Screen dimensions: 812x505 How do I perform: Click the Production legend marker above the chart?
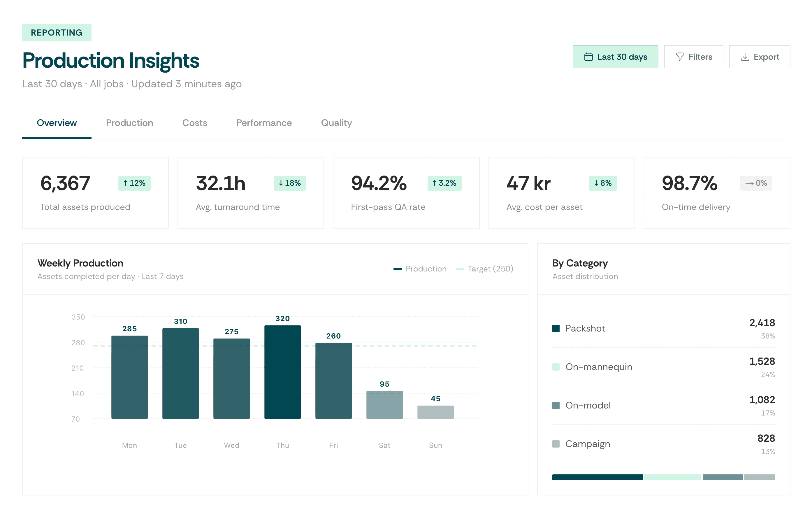[397, 269]
